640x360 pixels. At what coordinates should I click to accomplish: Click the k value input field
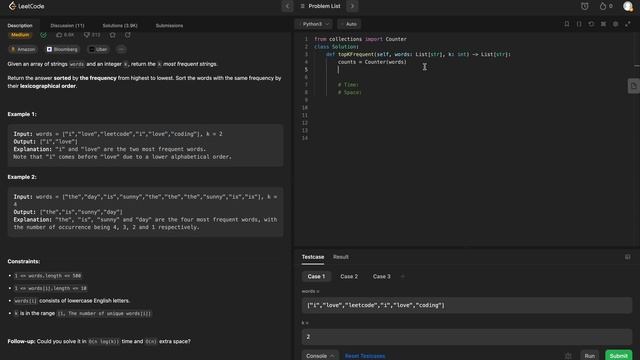pos(467,337)
